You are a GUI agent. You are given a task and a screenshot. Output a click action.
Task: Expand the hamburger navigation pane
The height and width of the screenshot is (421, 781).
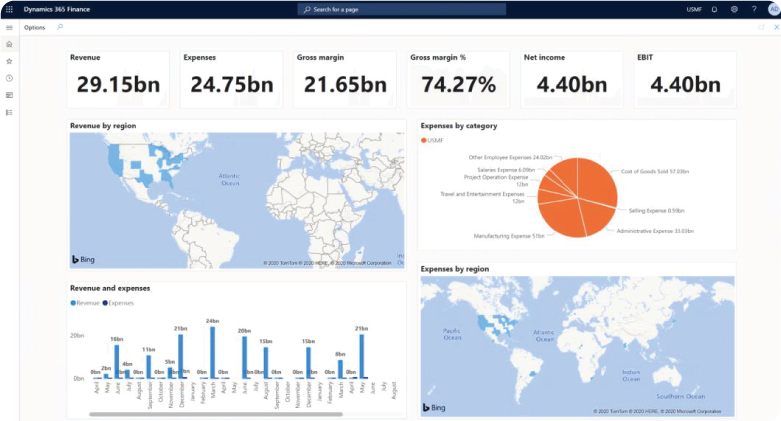click(x=9, y=27)
